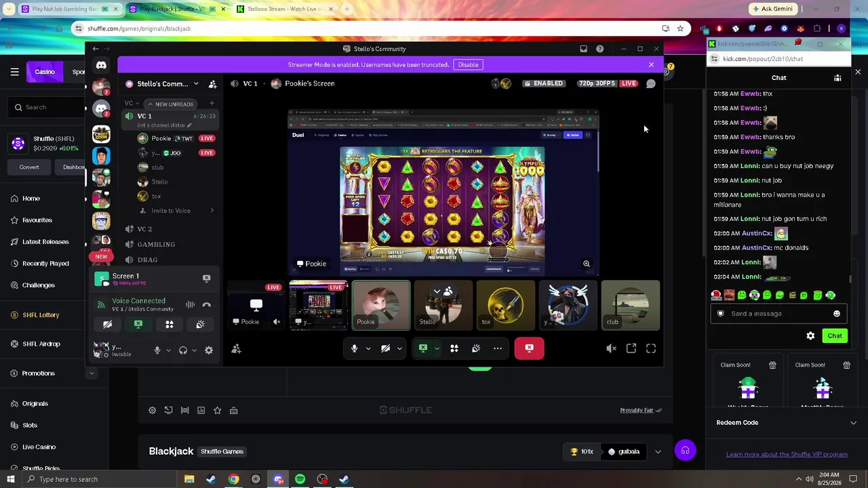Open Discord User Settings gear
The width and height of the screenshot is (868, 488).
coord(209,350)
